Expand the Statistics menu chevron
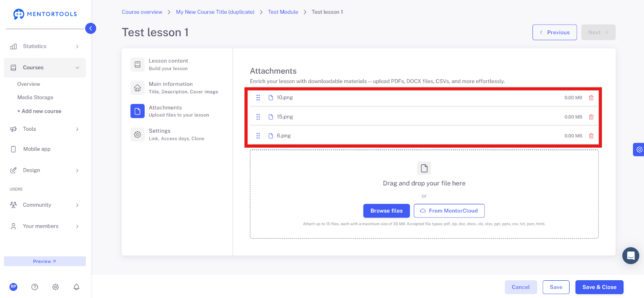The height and width of the screenshot is (298, 644). click(x=77, y=47)
